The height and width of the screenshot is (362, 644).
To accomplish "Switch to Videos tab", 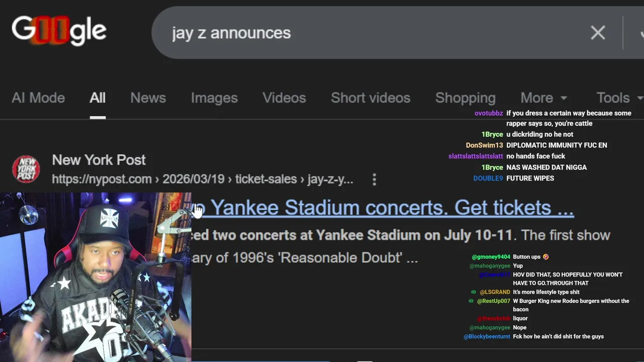I will click(x=284, y=98).
